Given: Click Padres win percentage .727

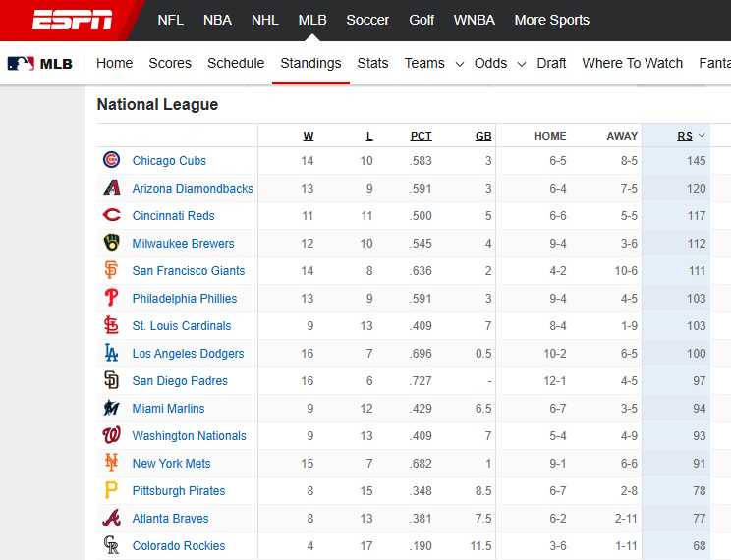Looking at the screenshot, I should tap(421, 381).
